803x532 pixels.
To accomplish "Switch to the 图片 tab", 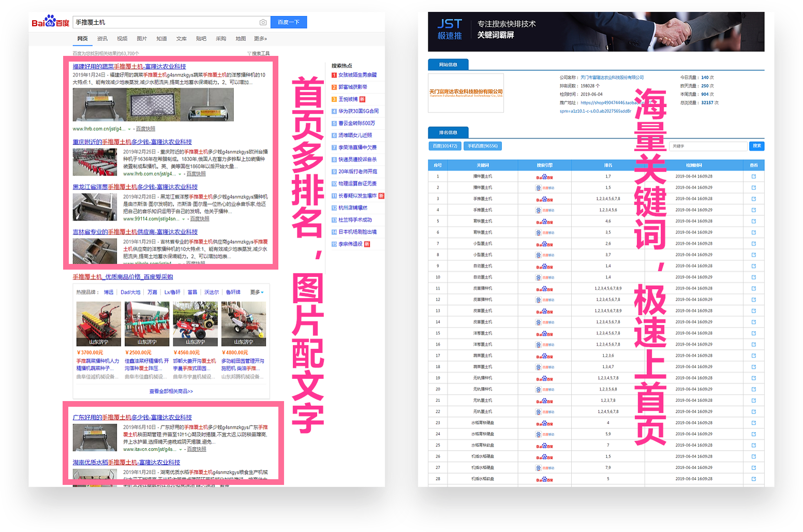I will pyautogui.click(x=142, y=39).
